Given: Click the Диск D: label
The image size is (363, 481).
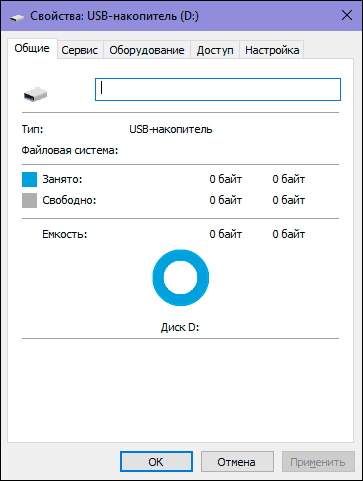Looking at the screenshot, I should pyautogui.click(x=180, y=327).
